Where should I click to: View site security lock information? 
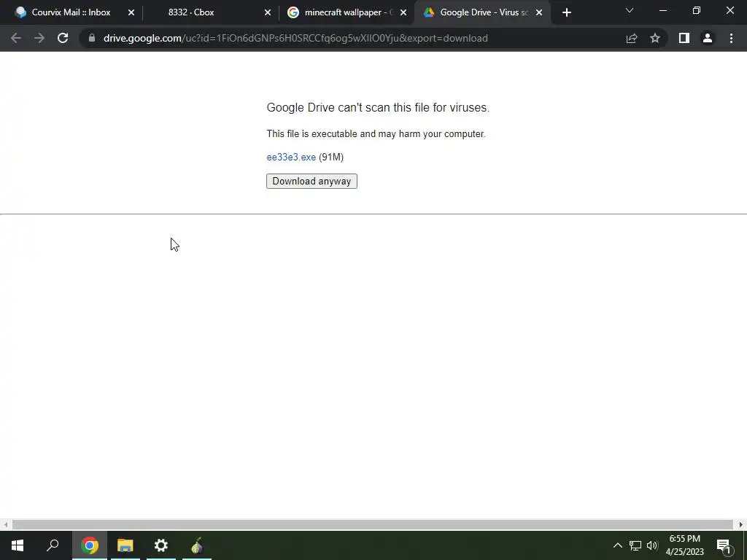click(91, 38)
